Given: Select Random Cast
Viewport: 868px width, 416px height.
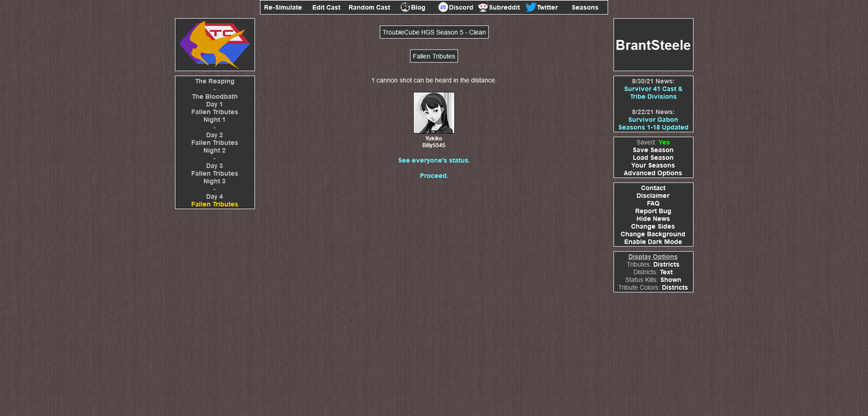Looking at the screenshot, I should 370,7.
